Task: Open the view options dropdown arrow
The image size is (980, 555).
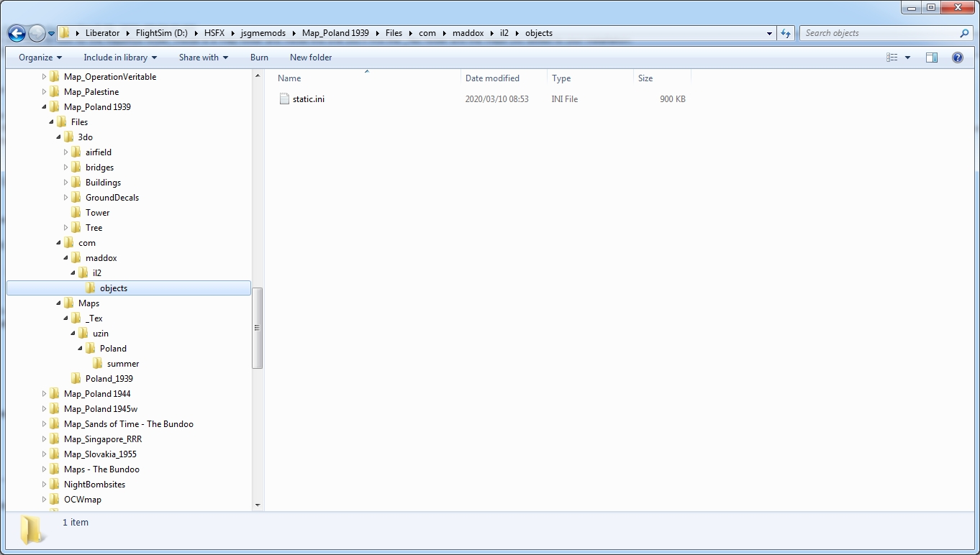Action: [907, 58]
